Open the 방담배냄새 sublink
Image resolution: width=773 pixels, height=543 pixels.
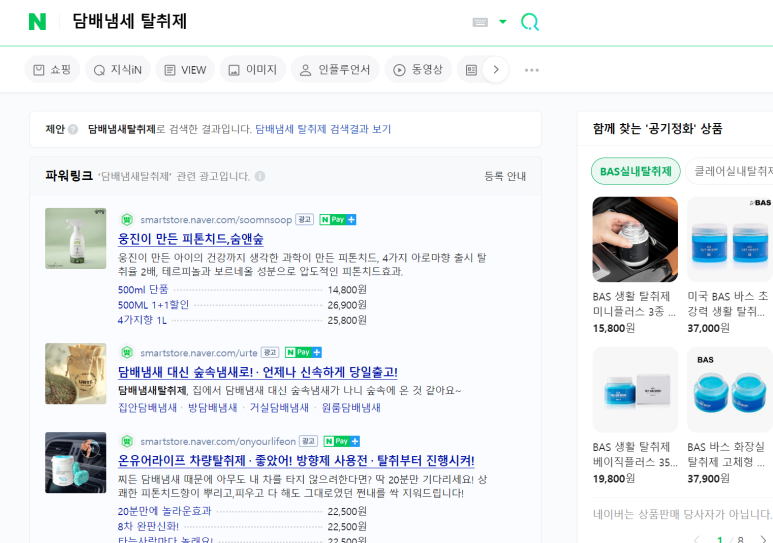[x=212, y=407]
